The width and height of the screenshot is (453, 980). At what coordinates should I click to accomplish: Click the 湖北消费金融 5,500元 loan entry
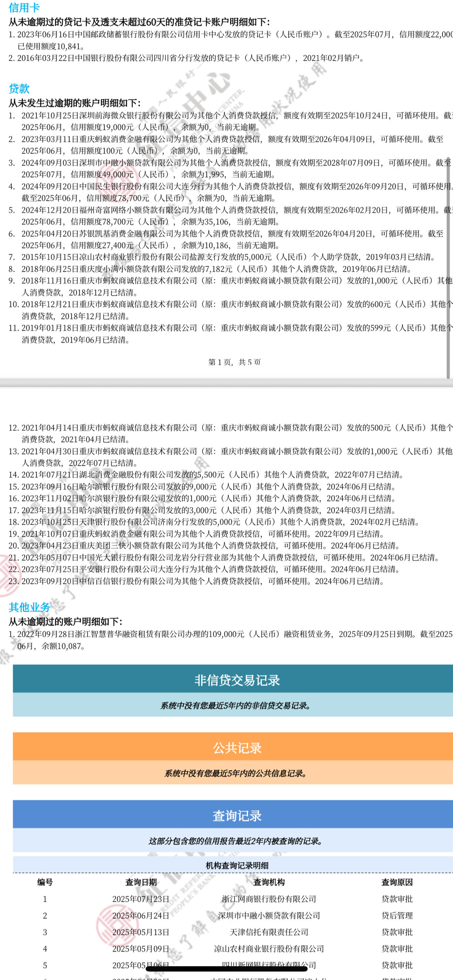pyautogui.click(x=206, y=474)
